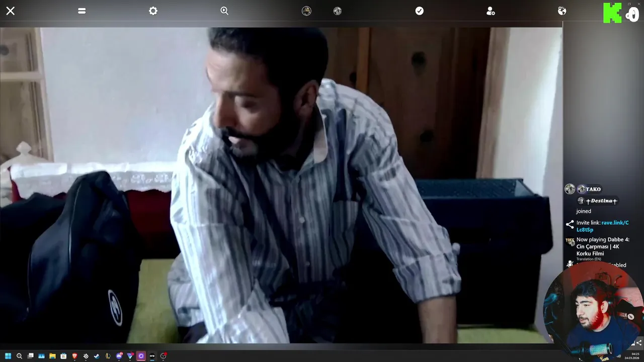Open the OBS Studio taskbar icon
Screen dimensions: 644x362
tap(163, 356)
